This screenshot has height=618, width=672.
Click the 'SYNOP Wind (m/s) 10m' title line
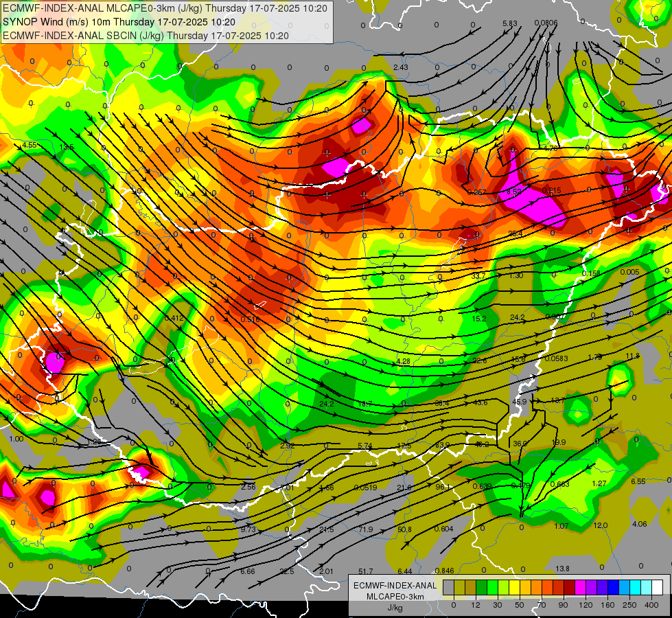pyautogui.click(x=56, y=22)
